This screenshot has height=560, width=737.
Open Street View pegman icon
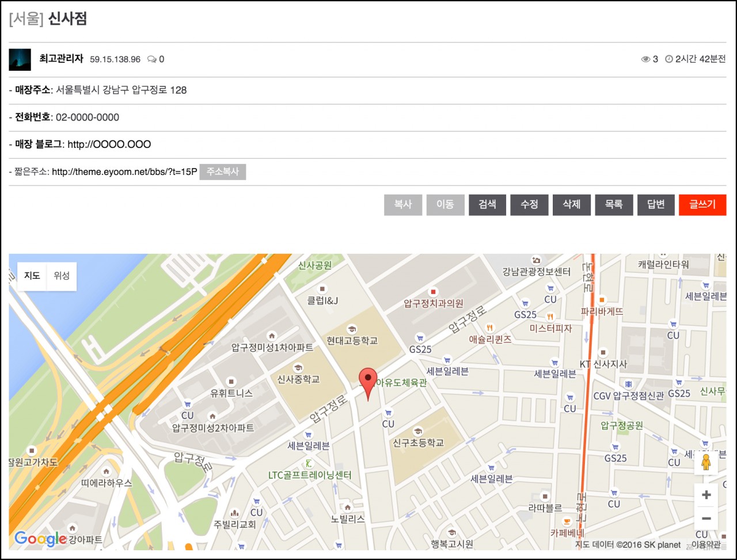click(x=706, y=463)
